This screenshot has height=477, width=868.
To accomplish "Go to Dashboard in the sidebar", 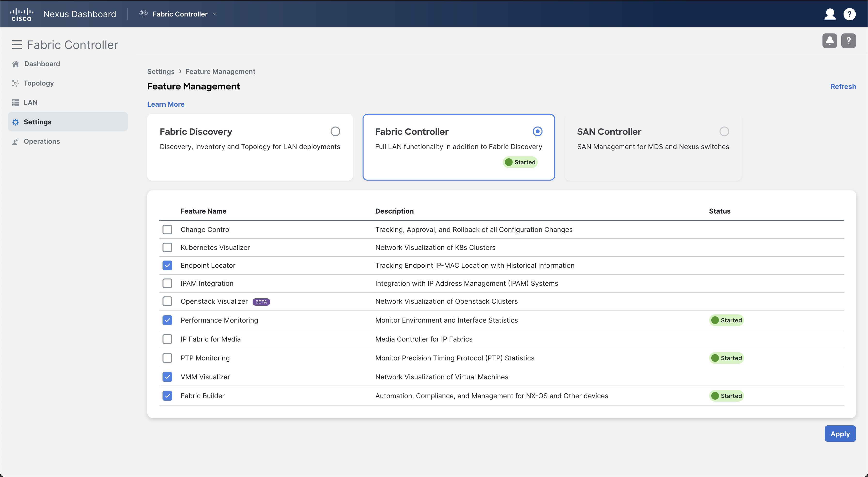I will pos(42,64).
